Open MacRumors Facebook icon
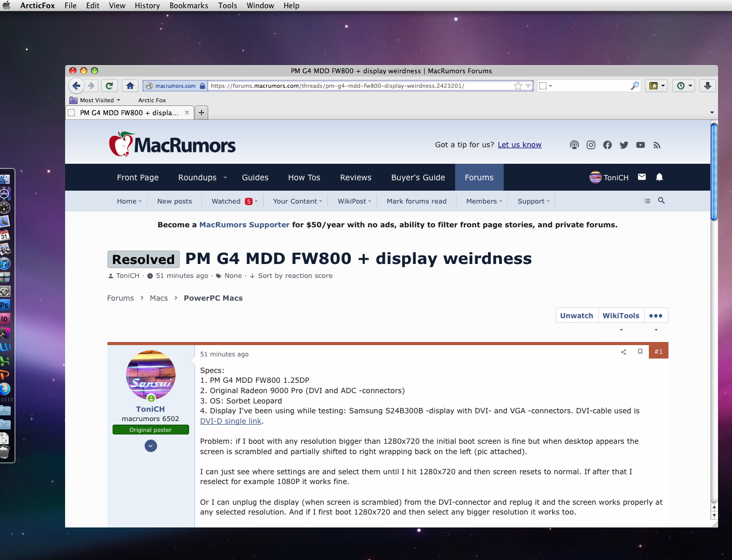 click(x=608, y=145)
